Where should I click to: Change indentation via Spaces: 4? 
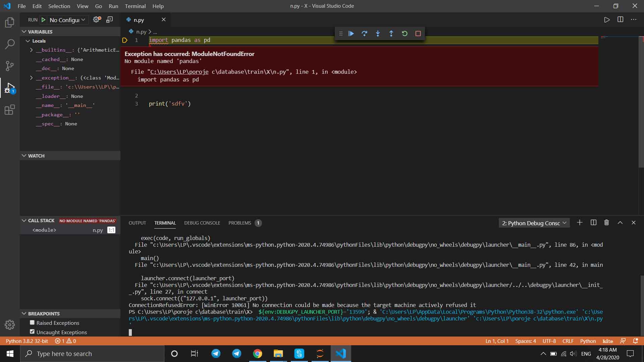click(526, 341)
